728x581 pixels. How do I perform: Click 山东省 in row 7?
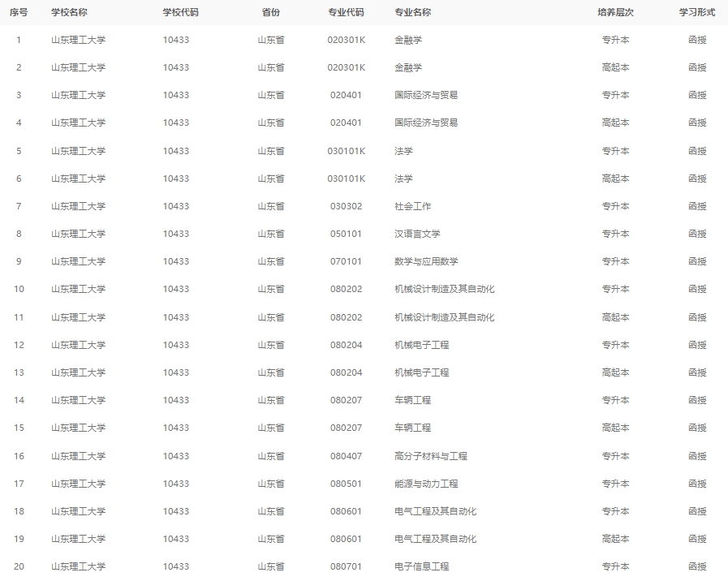[x=271, y=206]
